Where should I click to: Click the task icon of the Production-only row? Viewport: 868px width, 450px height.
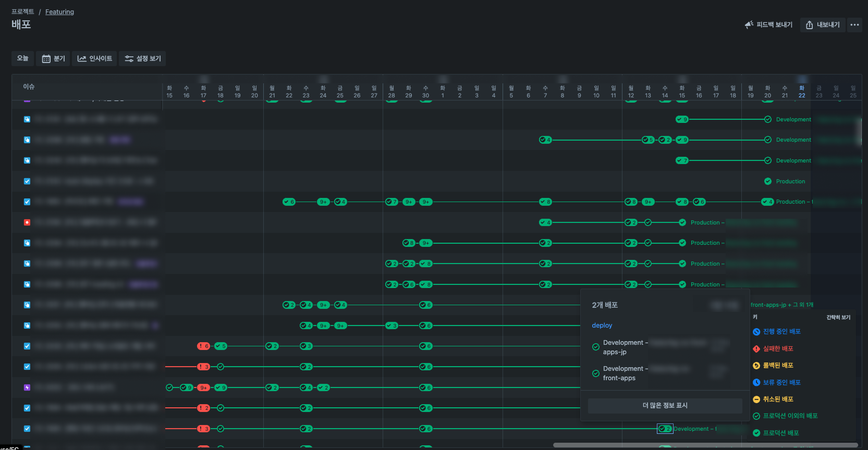tap(27, 181)
